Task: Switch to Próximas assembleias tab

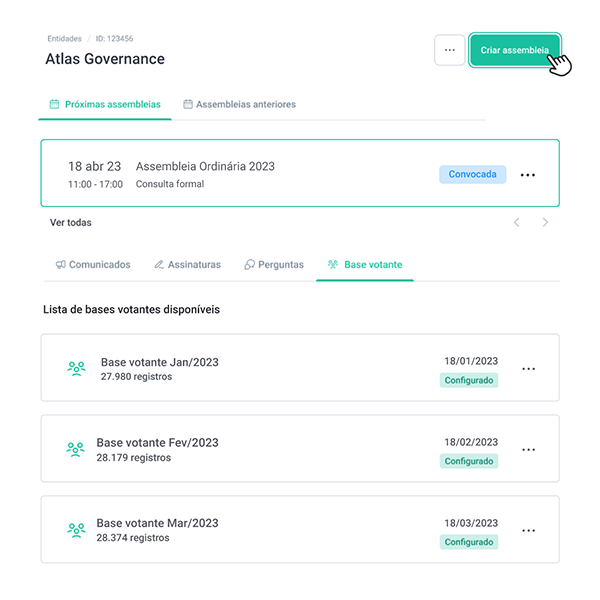Action: coord(105,104)
